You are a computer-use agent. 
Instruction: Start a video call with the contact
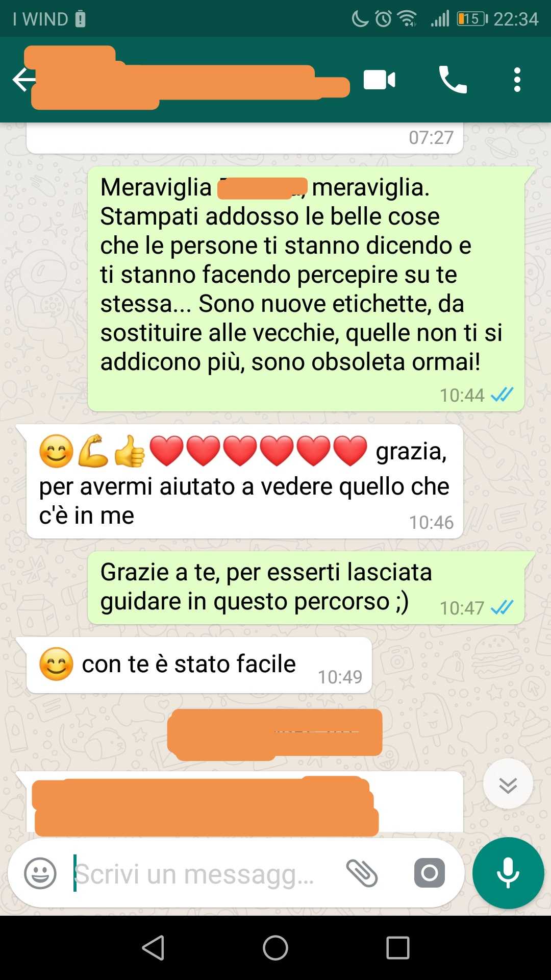point(379,80)
